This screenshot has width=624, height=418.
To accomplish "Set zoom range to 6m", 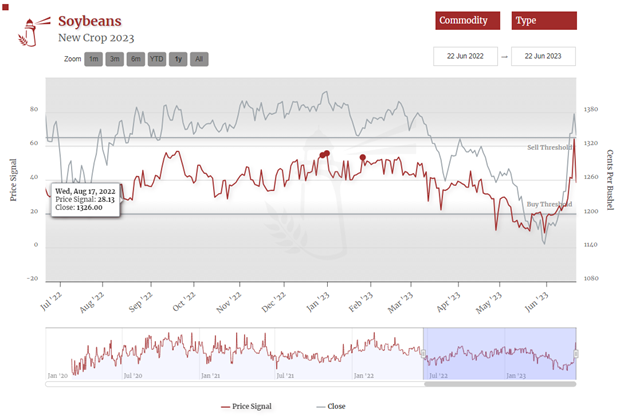I will pos(136,59).
